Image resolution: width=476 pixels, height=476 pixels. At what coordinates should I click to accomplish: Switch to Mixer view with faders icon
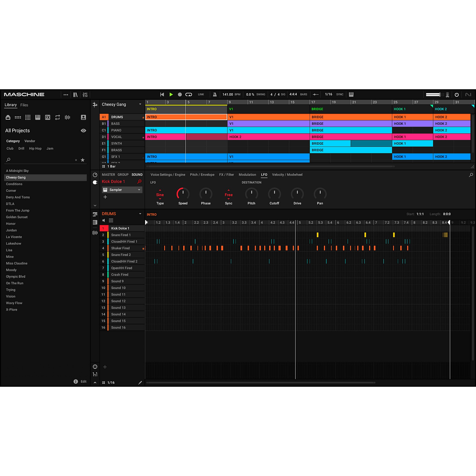(85, 94)
